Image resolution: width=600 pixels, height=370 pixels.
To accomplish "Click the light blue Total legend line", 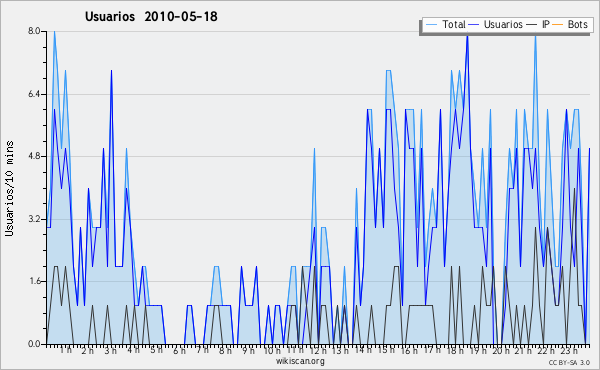I will (432, 25).
